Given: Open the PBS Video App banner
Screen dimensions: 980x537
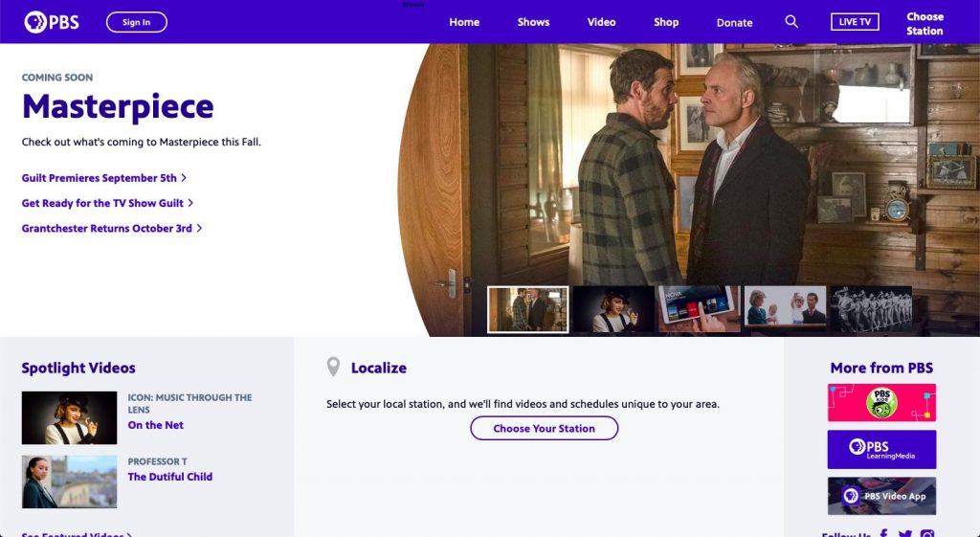Looking at the screenshot, I should 881,496.
